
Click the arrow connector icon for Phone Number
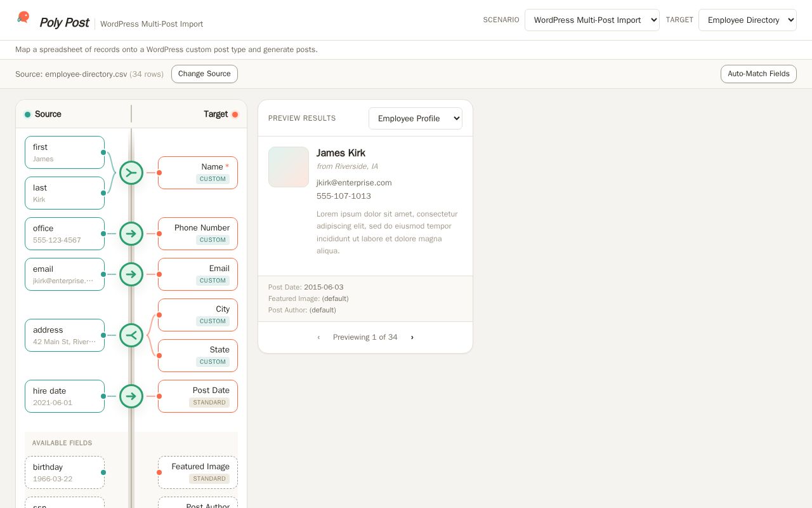pos(131,234)
